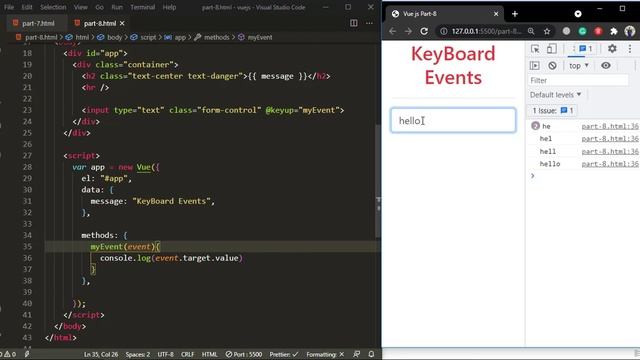Click the Prettier status item
The image size is (640, 360).
(284, 354)
